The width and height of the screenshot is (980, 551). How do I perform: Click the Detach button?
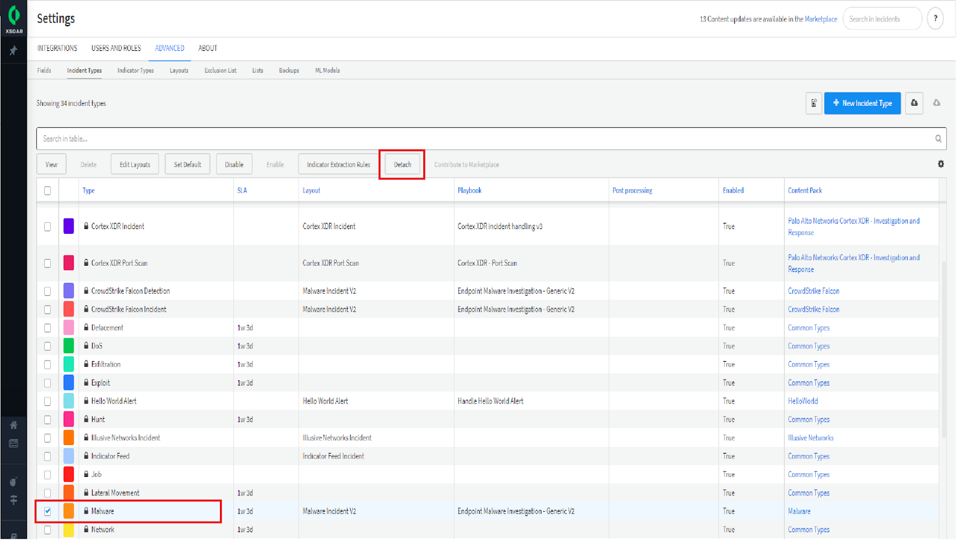402,165
